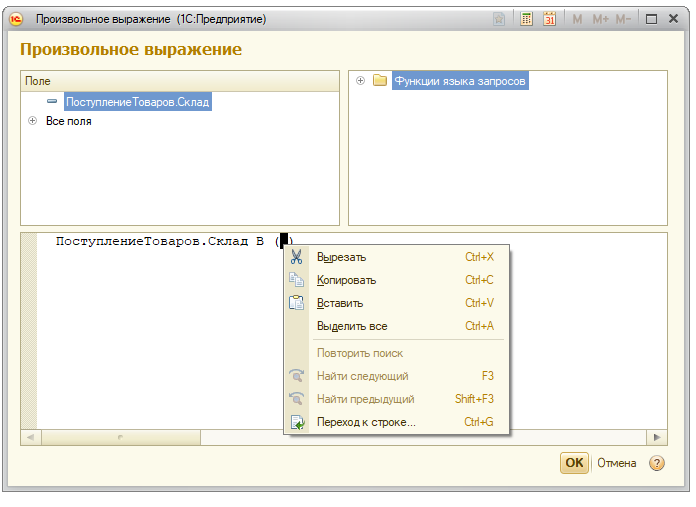Screen dimensions: 696x507
Task: Open the calendar icon in title bar
Action: tap(550, 19)
